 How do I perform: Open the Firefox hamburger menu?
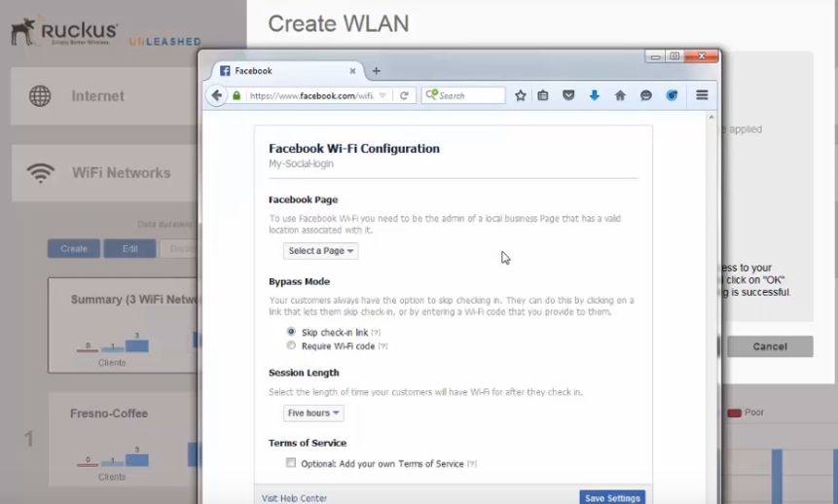[x=702, y=95]
